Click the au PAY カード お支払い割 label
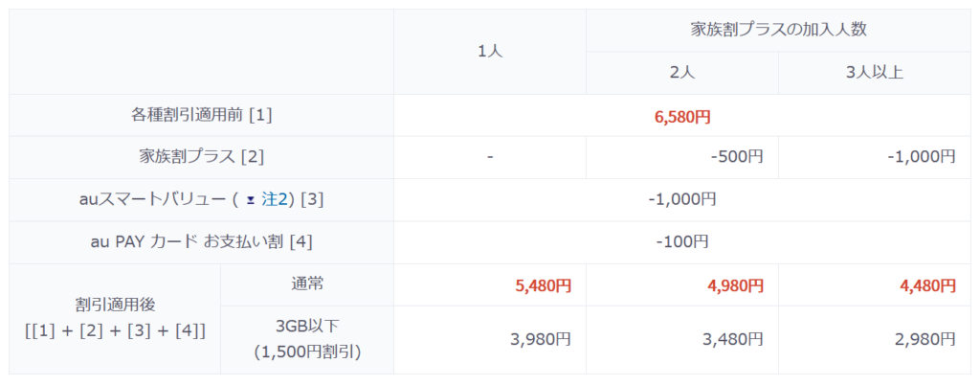 click(x=201, y=242)
